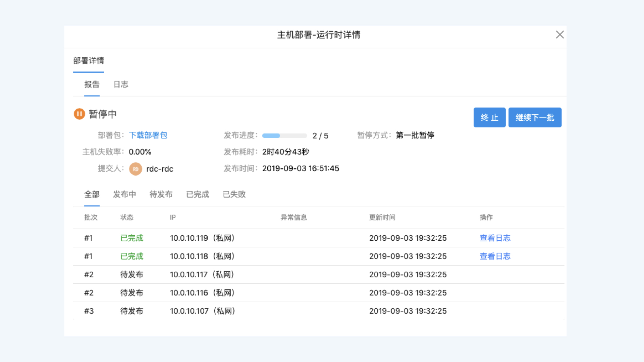The image size is (644, 362).
Task: Filter hosts by 已失败
Action: [x=234, y=194]
